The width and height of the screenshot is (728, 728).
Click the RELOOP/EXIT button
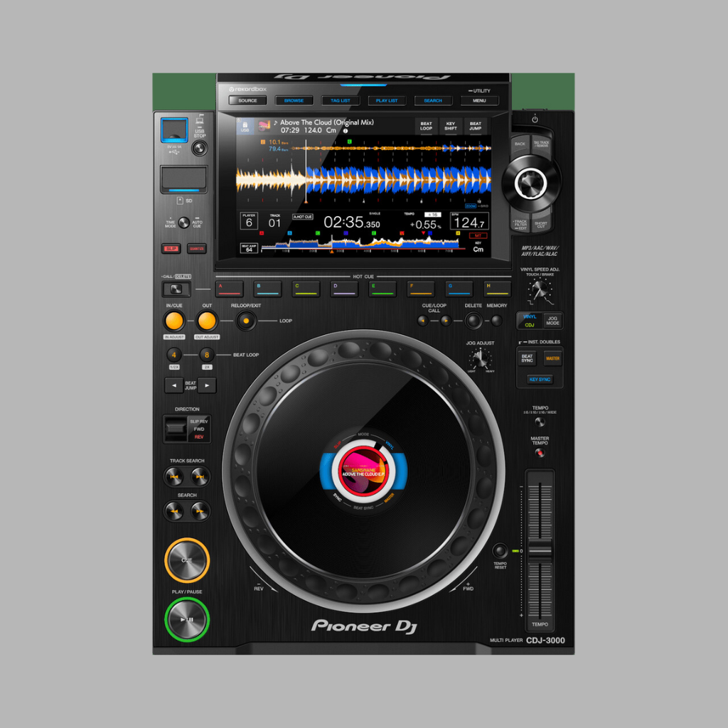(x=246, y=321)
